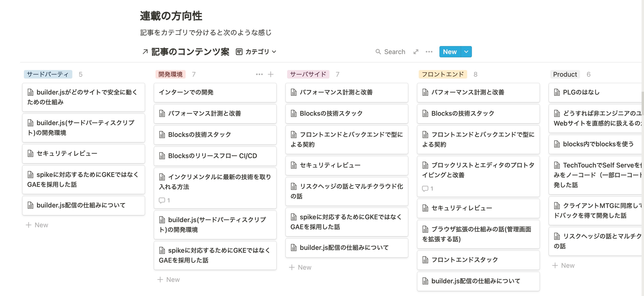Click the board view icon beside カテゴリ
Screen dimensions: 644x296
coord(239,52)
